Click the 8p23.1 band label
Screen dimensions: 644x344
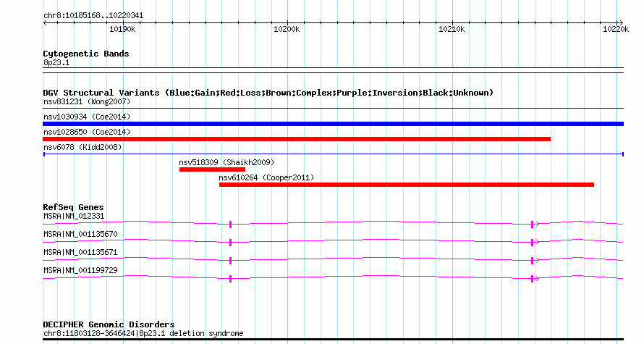click(x=56, y=62)
